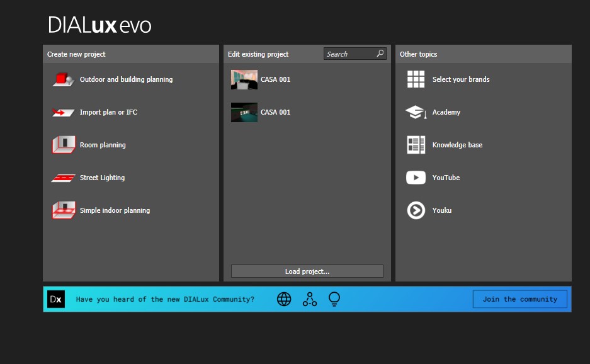This screenshot has width=590, height=364.
Task: Click the Dx logo in community banner
Action: tap(56, 299)
